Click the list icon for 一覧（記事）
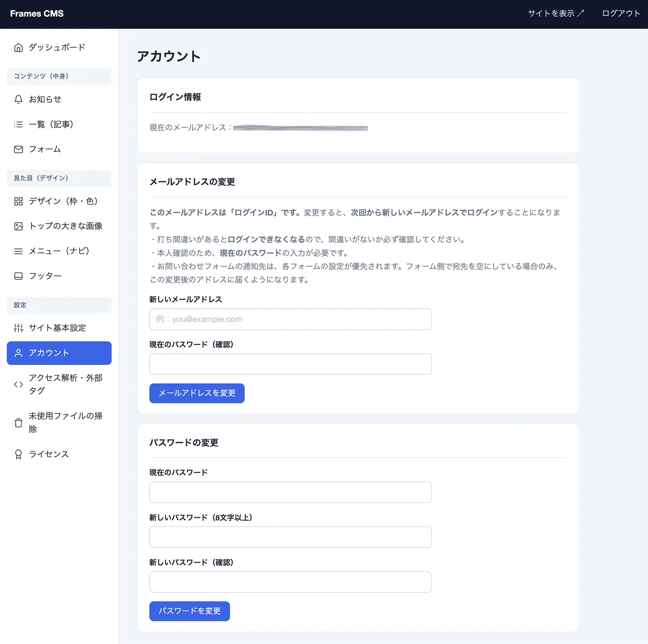 18,124
